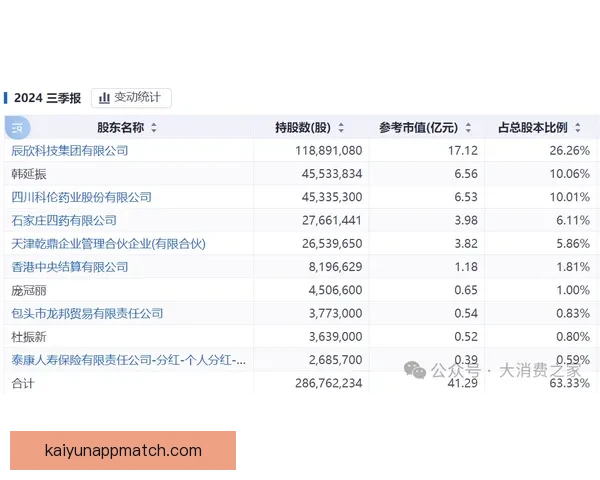Screen dimensions: 600x480
Task: Click market value 17.12
Action: point(463,151)
